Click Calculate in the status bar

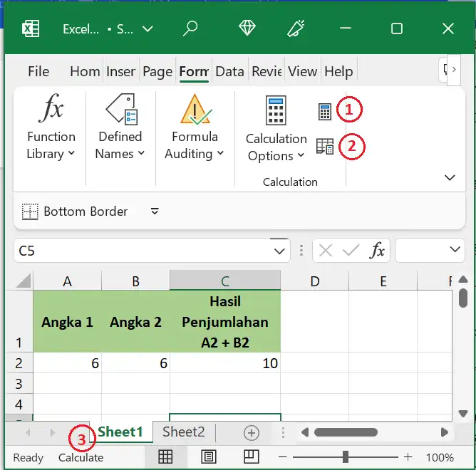[x=81, y=457]
